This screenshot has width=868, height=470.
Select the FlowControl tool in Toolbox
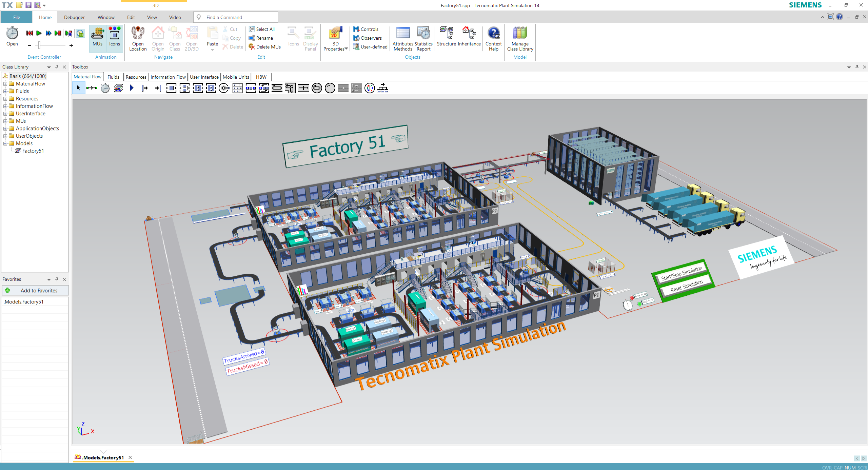(370, 88)
